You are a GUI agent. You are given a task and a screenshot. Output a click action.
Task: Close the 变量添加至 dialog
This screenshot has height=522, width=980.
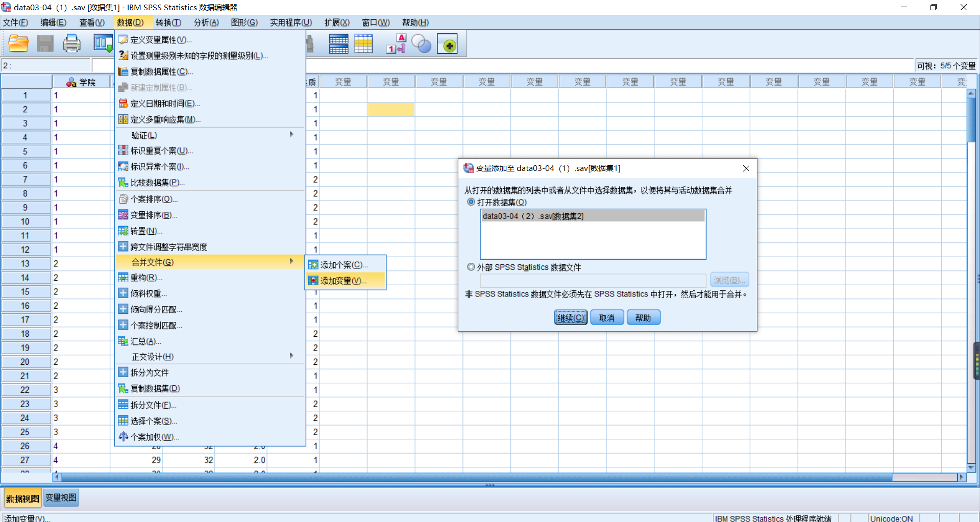click(x=746, y=168)
